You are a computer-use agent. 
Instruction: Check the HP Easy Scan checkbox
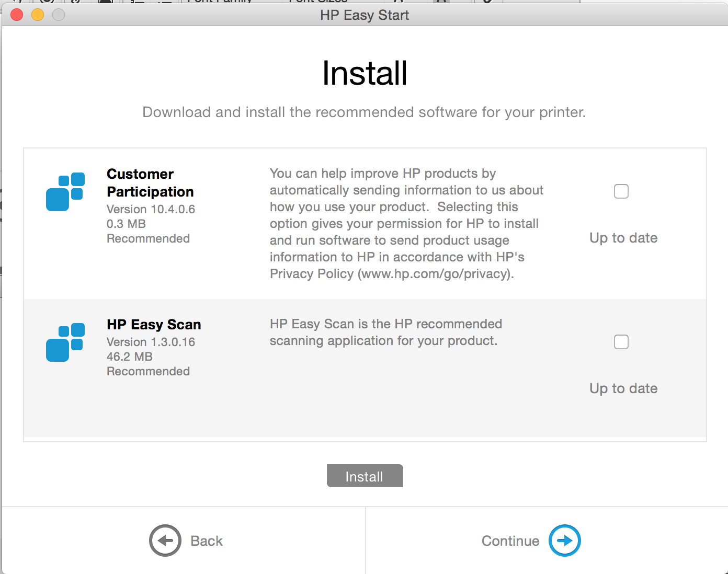point(621,342)
